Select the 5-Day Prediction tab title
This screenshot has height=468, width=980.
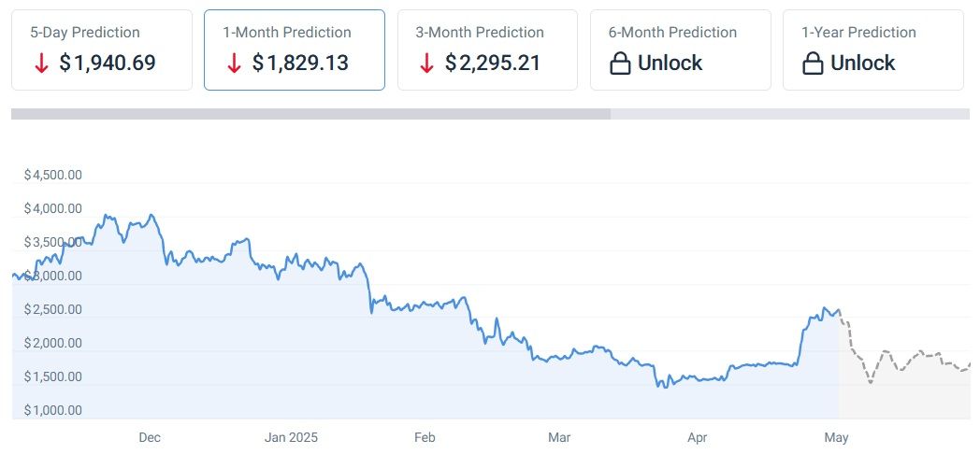[85, 32]
